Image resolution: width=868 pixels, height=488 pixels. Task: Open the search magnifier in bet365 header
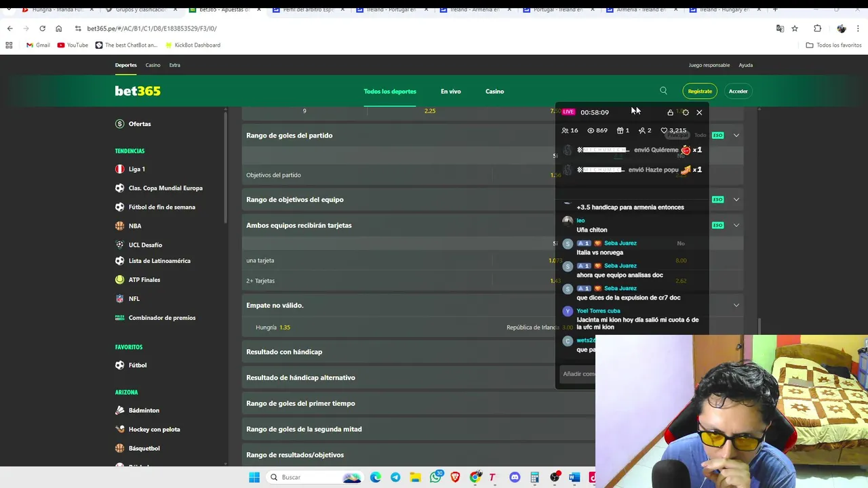pyautogui.click(x=663, y=91)
